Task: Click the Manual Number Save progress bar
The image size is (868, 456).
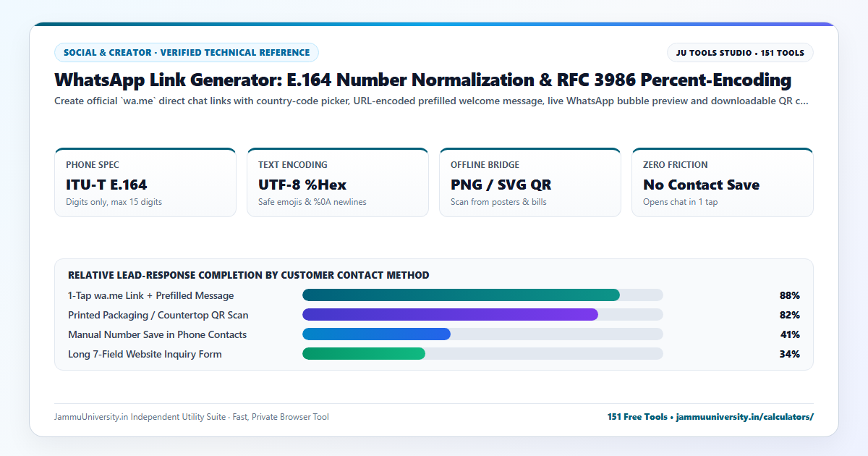Action: tap(482, 334)
